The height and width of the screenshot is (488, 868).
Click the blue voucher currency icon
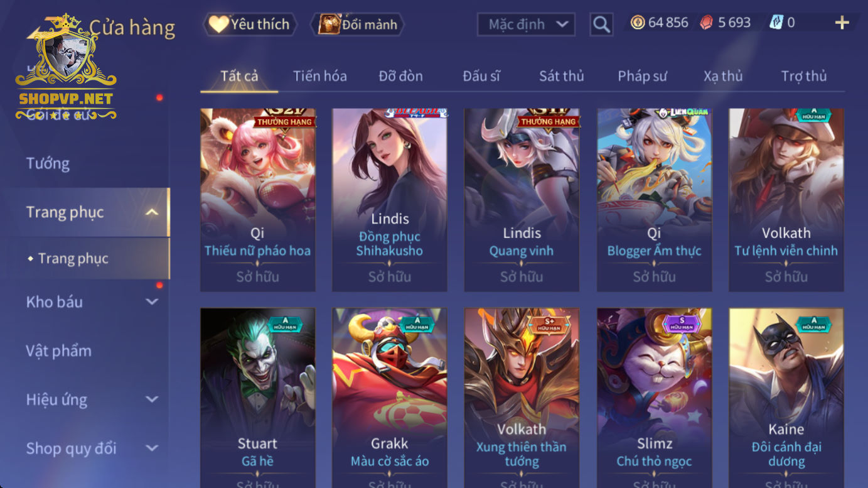(x=776, y=23)
